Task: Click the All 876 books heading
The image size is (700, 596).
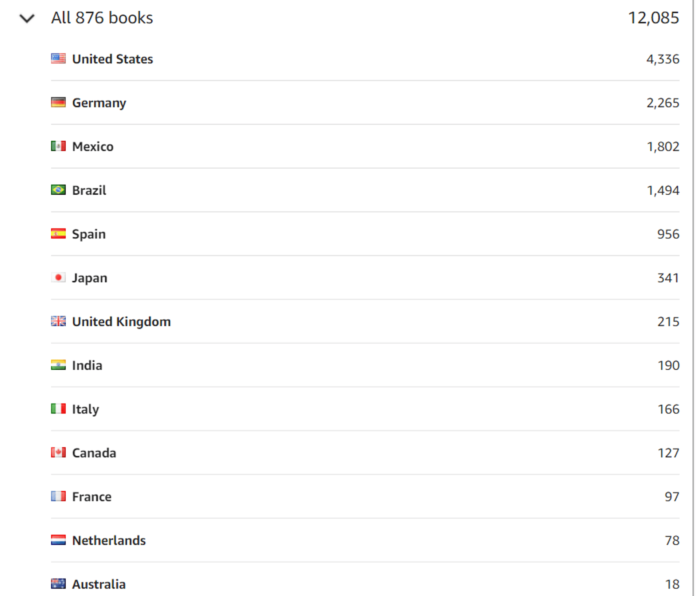Action: (102, 18)
